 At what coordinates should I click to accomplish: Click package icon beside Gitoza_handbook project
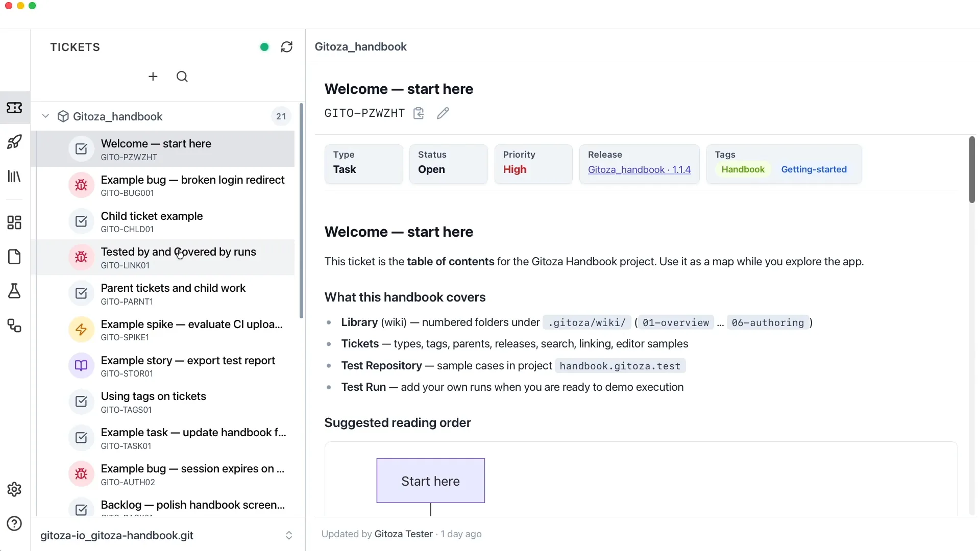tap(63, 116)
